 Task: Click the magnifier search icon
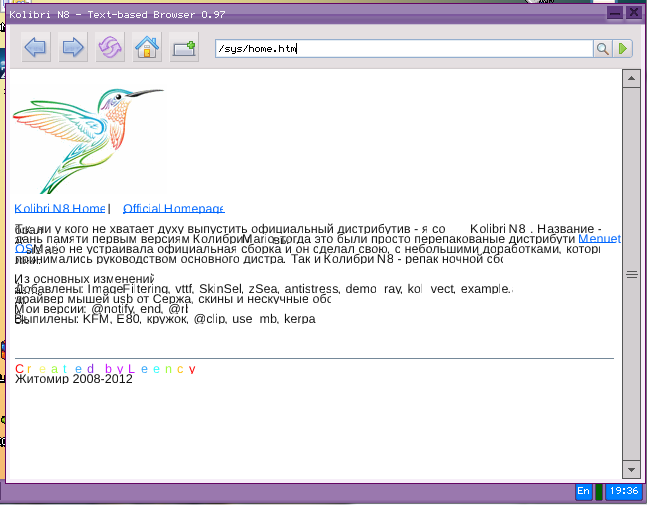point(603,48)
